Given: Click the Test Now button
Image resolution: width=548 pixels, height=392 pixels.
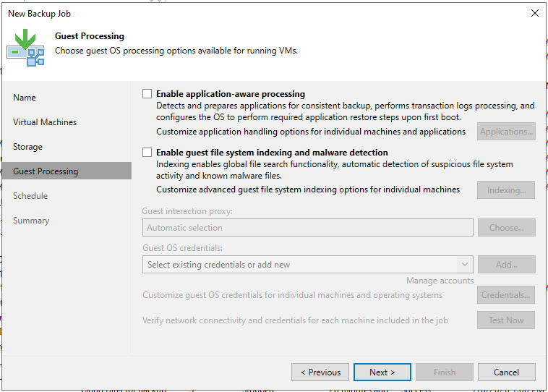Looking at the screenshot, I should tap(506, 320).
